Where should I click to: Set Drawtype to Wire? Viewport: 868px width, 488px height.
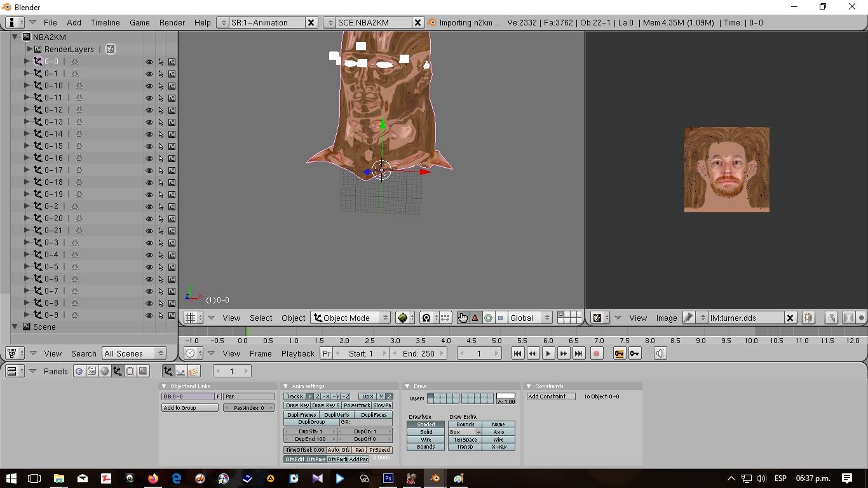click(x=426, y=440)
